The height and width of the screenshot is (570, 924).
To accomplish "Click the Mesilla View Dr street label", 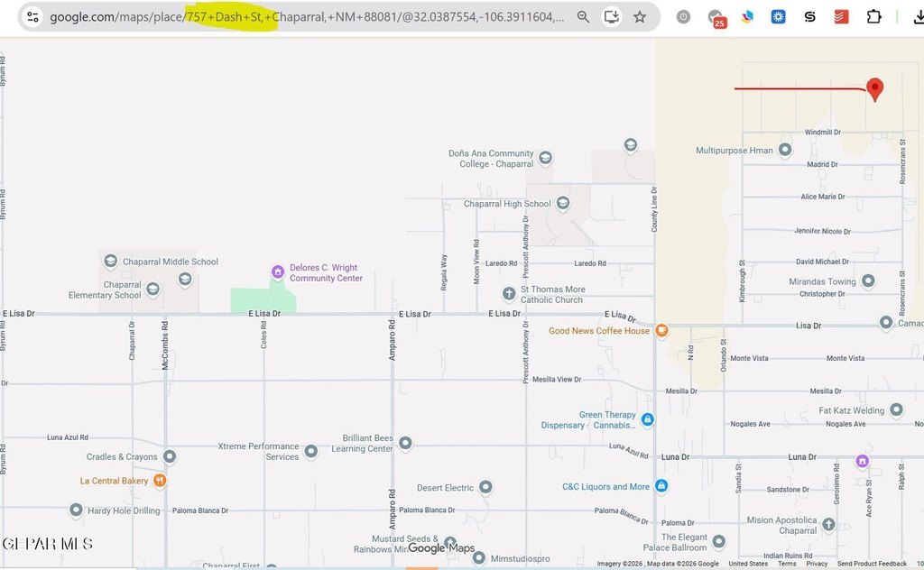I will click(557, 379).
